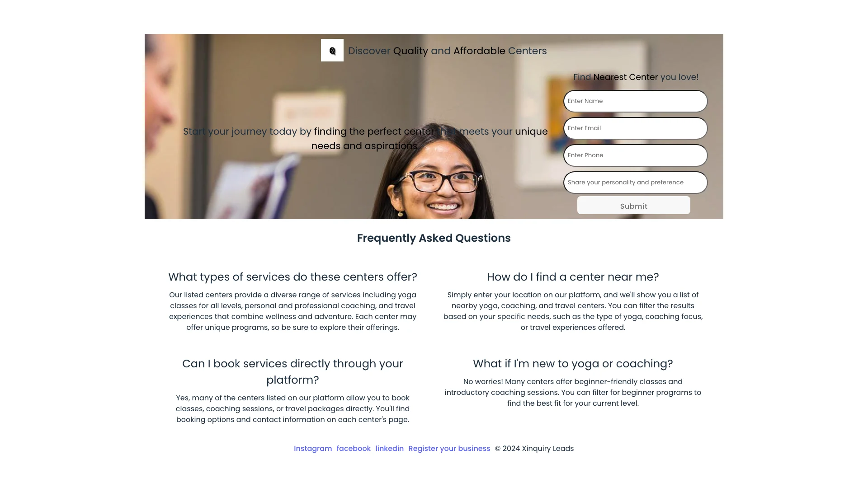Click Register your business link
The image size is (868, 488).
click(x=449, y=448)
